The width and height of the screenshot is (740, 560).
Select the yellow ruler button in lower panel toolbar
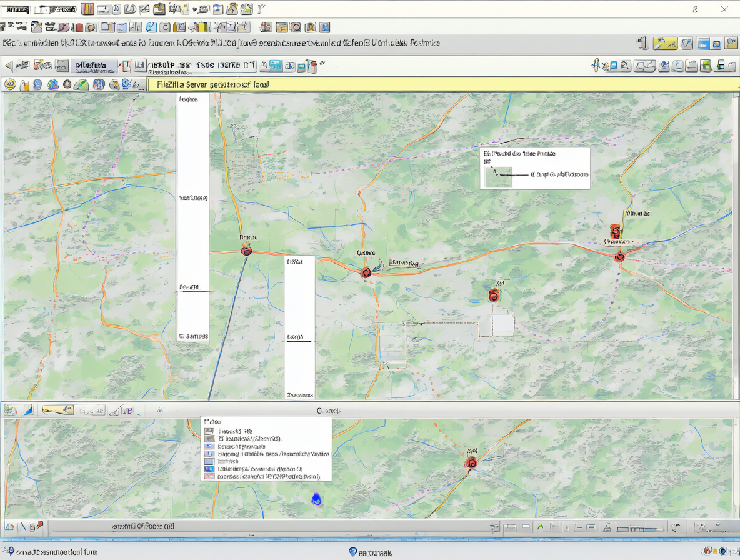point(58,410)
